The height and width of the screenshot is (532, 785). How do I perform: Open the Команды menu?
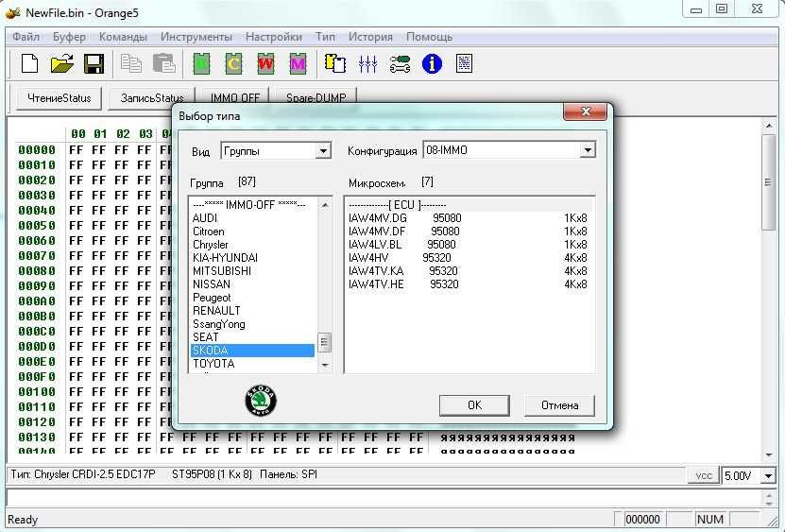pos(123,37)
